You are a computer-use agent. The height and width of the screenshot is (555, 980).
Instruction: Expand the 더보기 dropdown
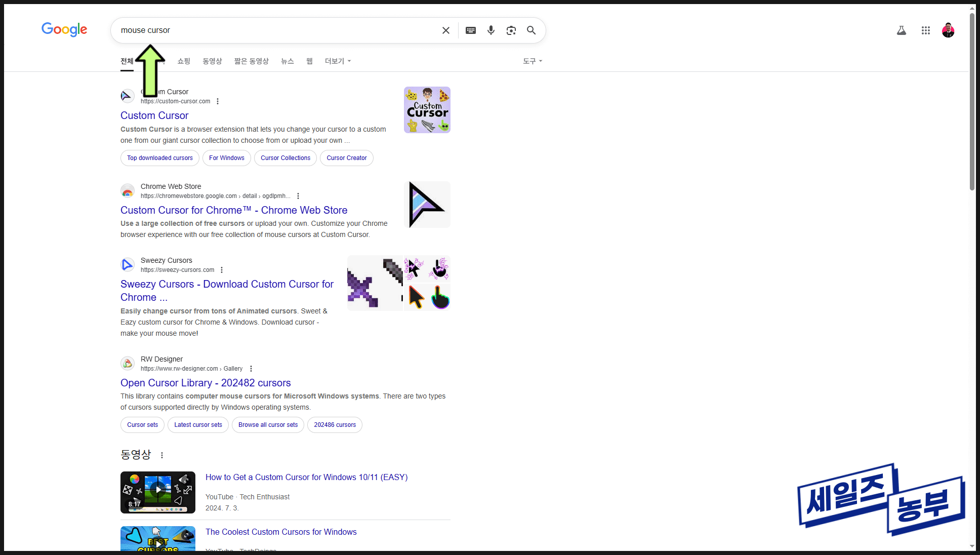click(337, 61)
